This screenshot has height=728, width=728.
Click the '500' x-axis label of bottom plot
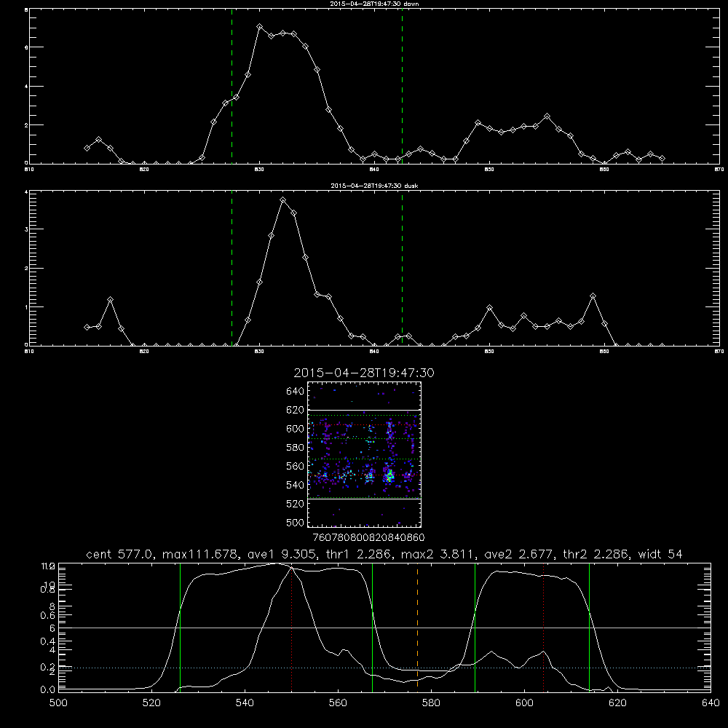58,703
